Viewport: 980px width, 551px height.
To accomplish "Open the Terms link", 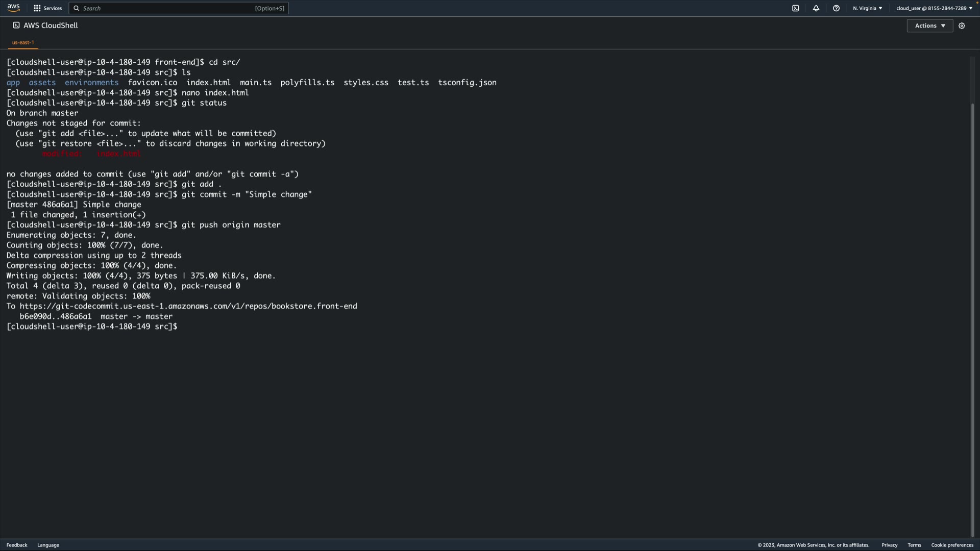I will coord(914,545).
